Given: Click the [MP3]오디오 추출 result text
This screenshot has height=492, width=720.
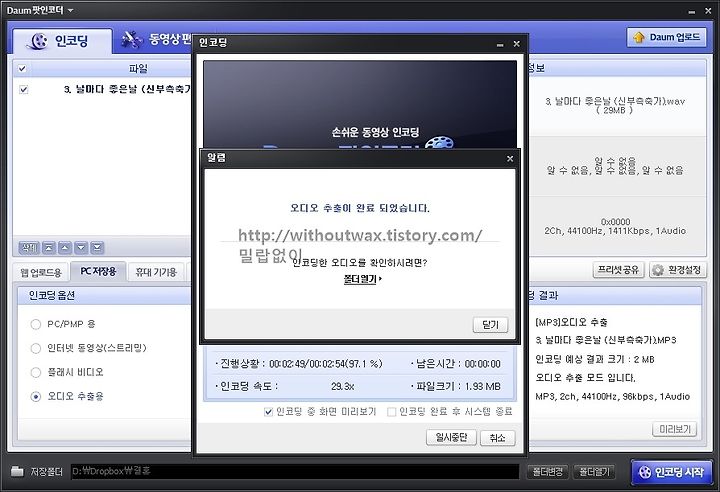Looking at the screenshot, I should pos(571,322).
